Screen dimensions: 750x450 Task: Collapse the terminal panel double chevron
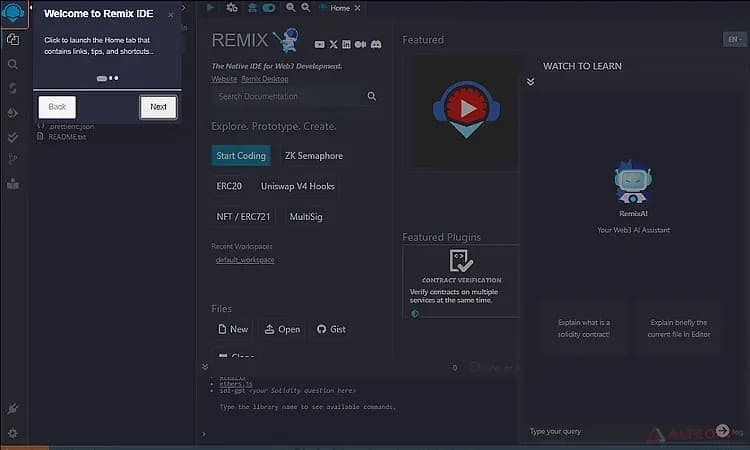[x=205, y=367]
